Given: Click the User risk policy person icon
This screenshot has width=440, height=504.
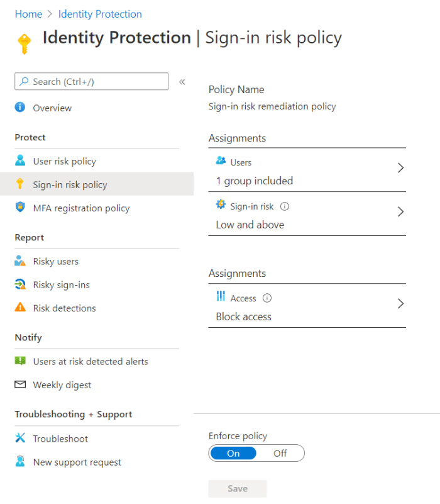Looking at the screenshot, I should [x=20, y=161].
